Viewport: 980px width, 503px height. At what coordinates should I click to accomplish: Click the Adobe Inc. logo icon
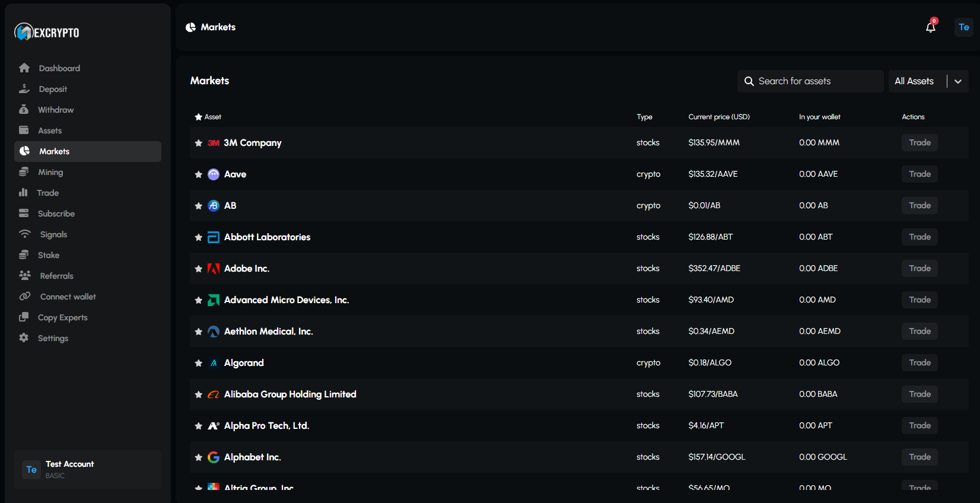click(x=214, y=269)
